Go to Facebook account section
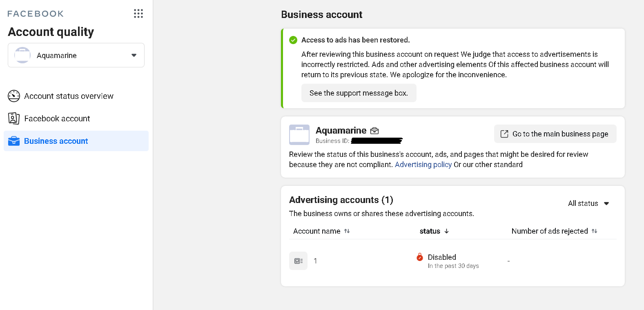 (76, 118)
